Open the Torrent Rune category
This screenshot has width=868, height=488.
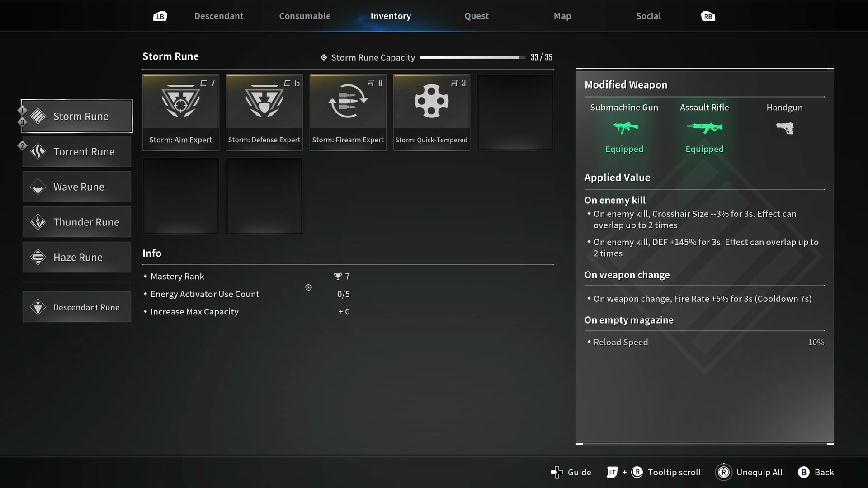(x=77, y=152)
